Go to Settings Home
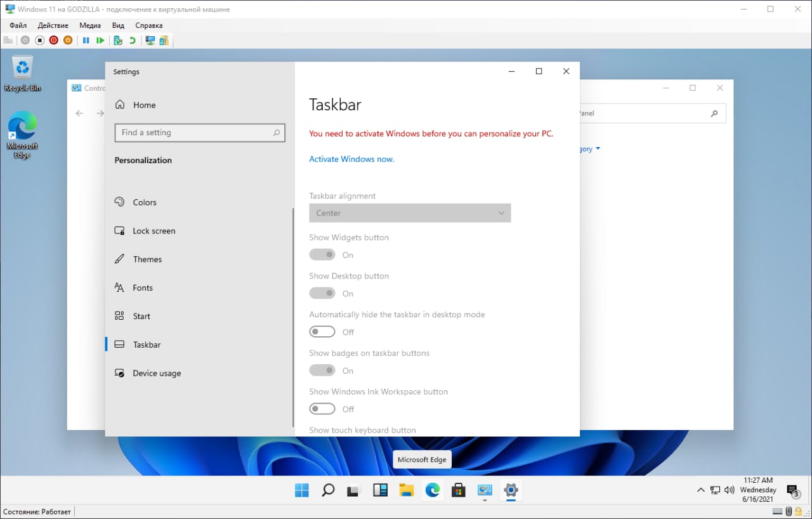Image resolution: width=812 pixels, height=519 pixels. pos(144,105)
